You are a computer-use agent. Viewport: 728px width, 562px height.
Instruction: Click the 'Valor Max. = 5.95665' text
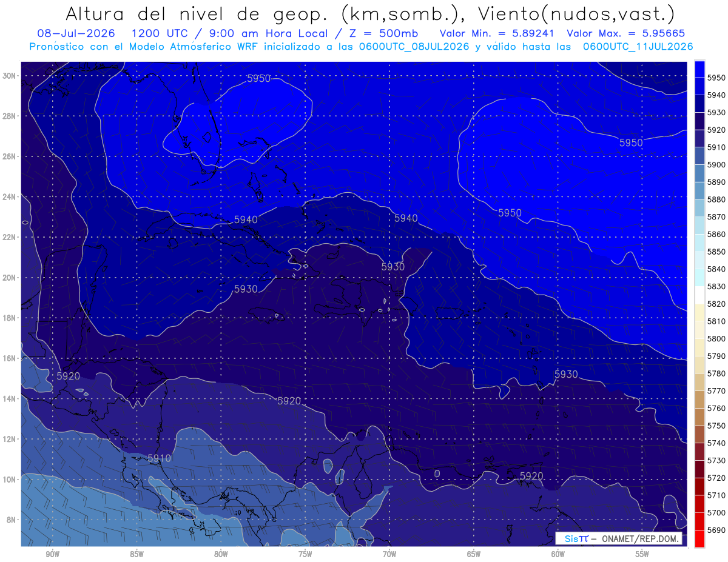click(x=626, y=33)
